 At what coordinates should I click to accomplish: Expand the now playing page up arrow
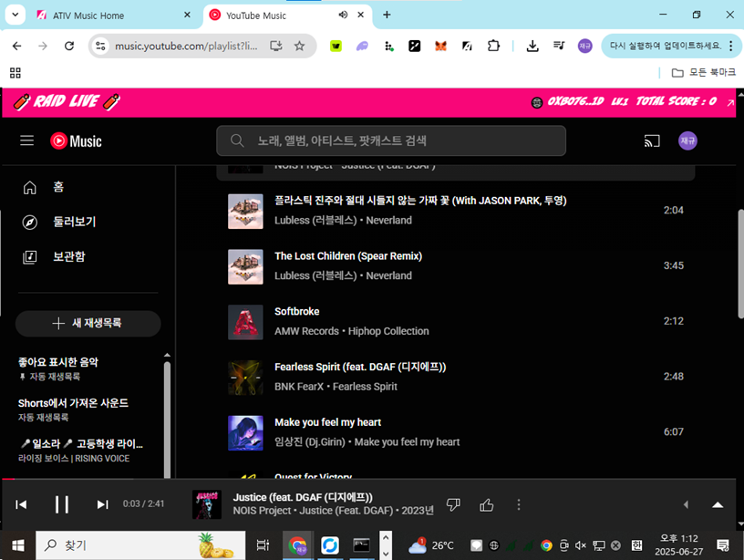pyautogui.click(x=718, y=505)
